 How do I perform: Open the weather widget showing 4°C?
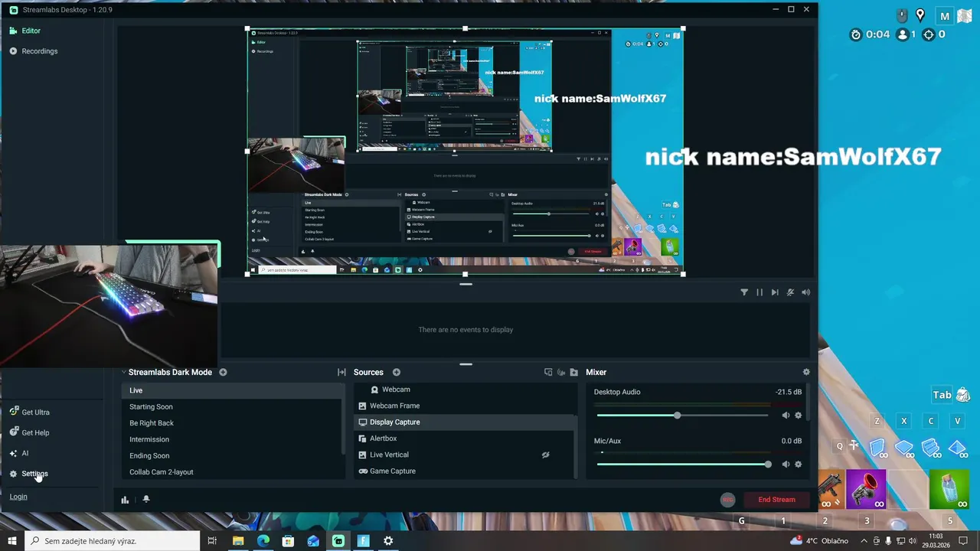pyautogui.click(x=819, y=541)
